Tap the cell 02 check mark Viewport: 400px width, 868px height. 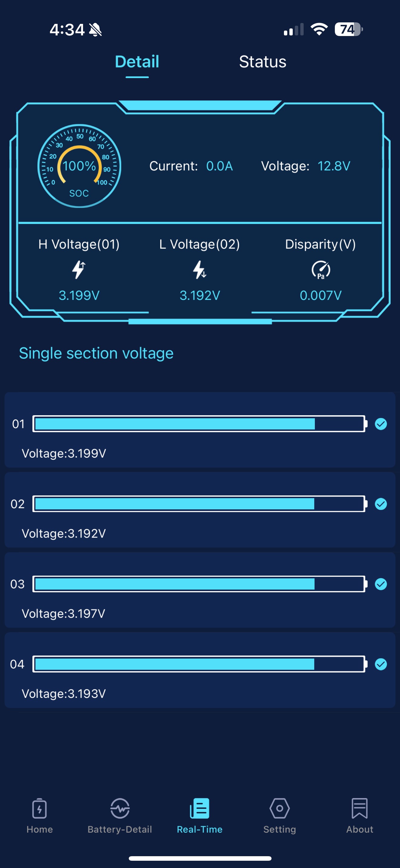pos(381,504)
